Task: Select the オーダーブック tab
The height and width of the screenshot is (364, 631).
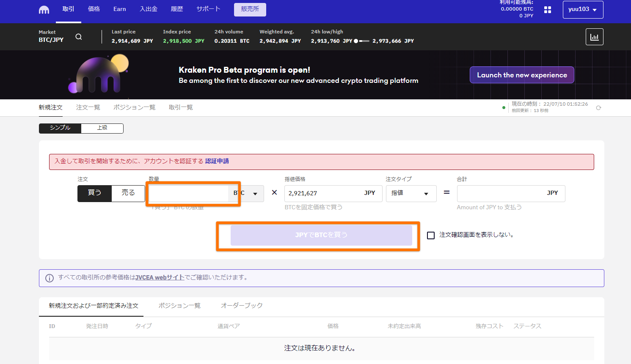Action: tap(242, 306)
